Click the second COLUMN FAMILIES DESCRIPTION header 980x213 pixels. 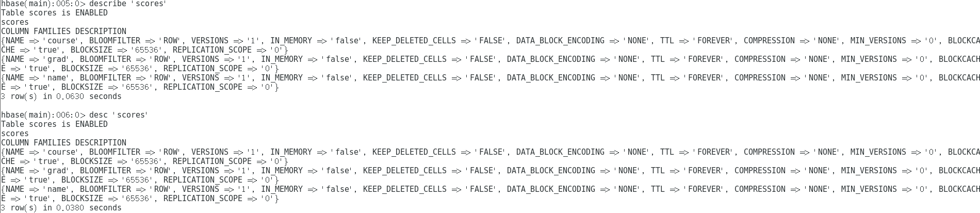coord(63,143)
